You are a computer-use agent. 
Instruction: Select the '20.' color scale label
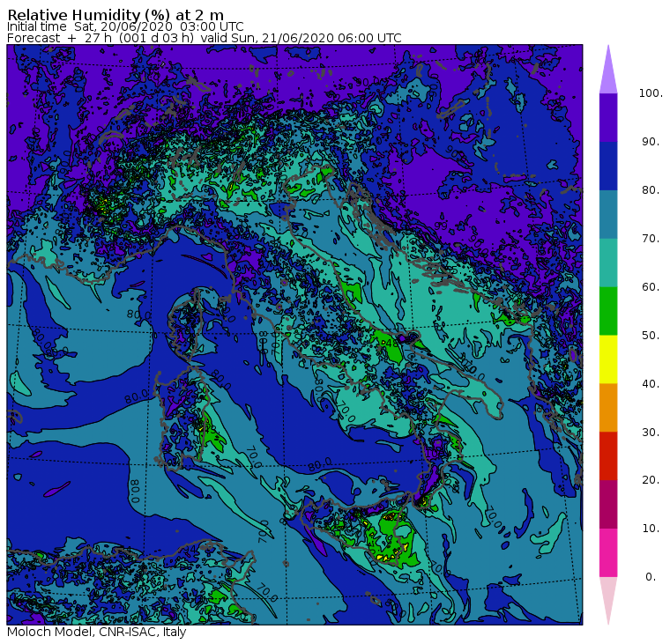[x=651, y=480]
